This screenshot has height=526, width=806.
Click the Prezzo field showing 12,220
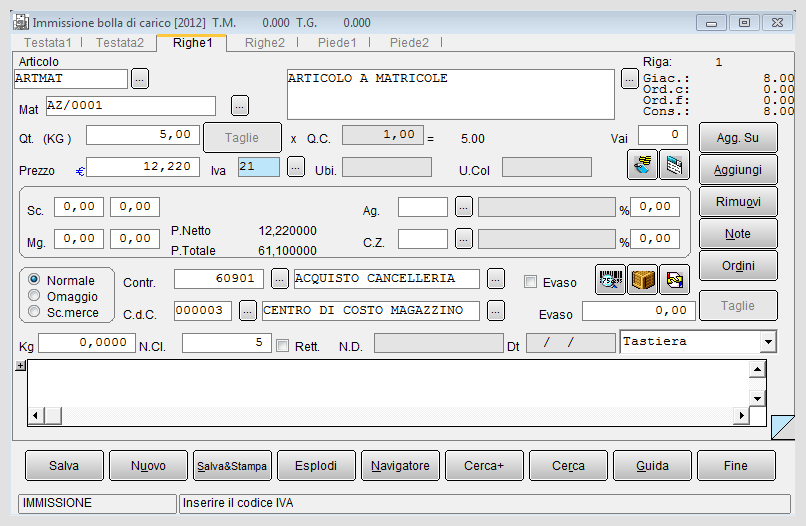point(143,167)
